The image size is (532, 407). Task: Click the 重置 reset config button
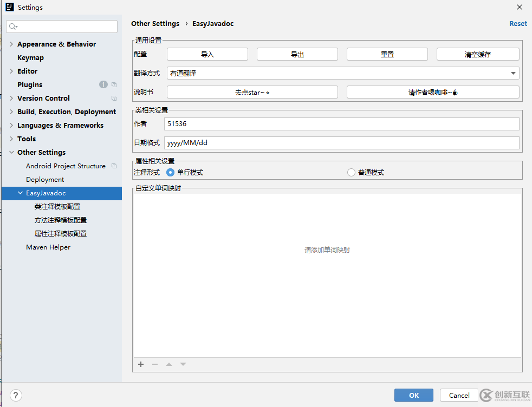[387, 54]
